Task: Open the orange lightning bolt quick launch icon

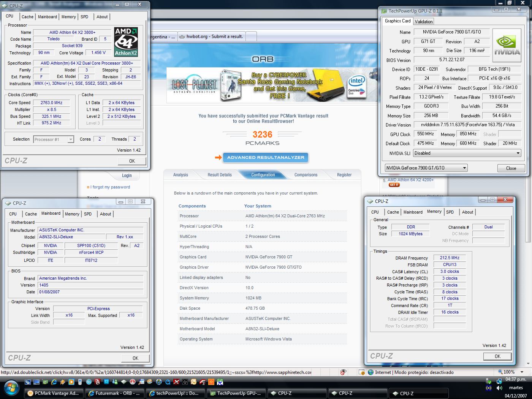Action: click(62, 382)
